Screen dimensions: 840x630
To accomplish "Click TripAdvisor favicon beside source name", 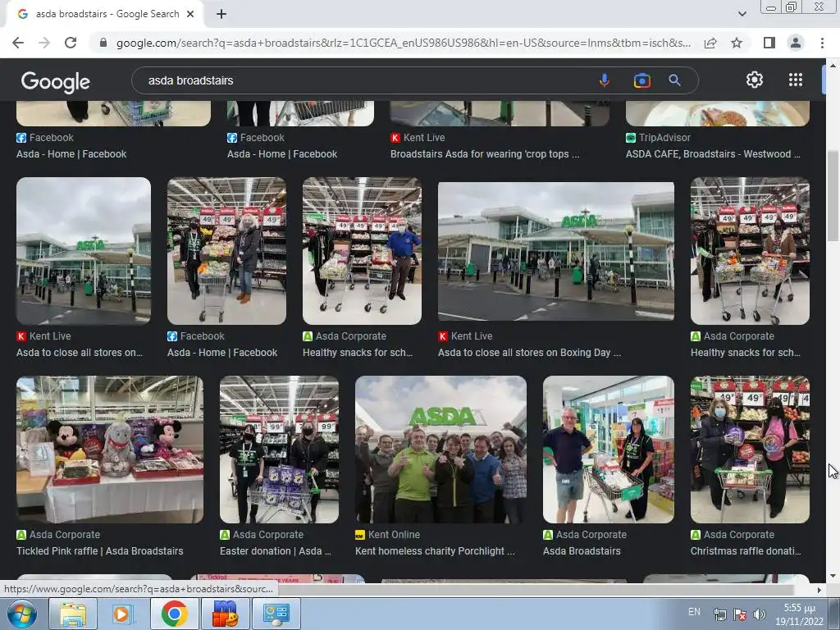I will click(x=631, y=138).
